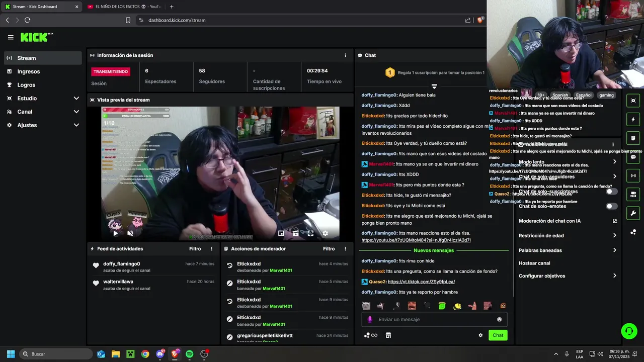Select Hostear canal option

click(x=534, y=263)
